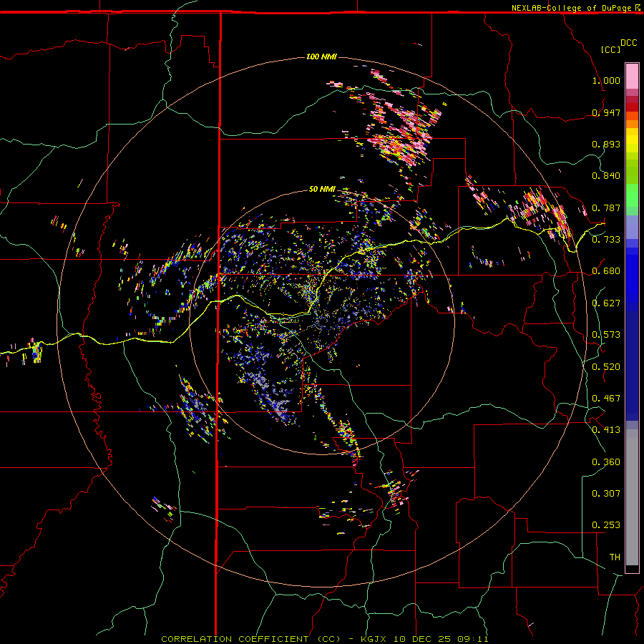Select the 0.840 legend value
644x644 pixels.
point(606,176)
